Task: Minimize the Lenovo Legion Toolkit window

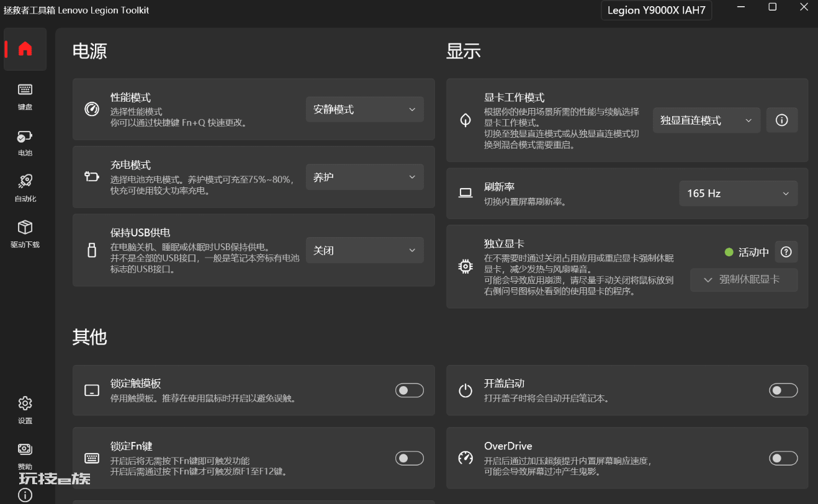Action: (742, 7)
